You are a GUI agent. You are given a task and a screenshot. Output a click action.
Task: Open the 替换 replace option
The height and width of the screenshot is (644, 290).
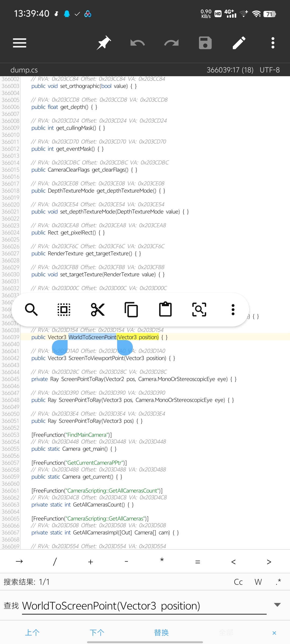coord(161,632)
